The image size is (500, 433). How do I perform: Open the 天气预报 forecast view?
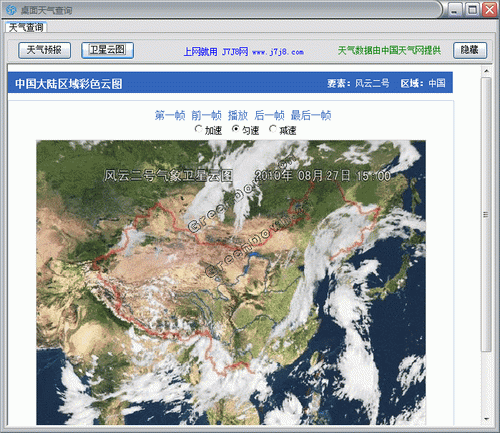pos(44,50)
